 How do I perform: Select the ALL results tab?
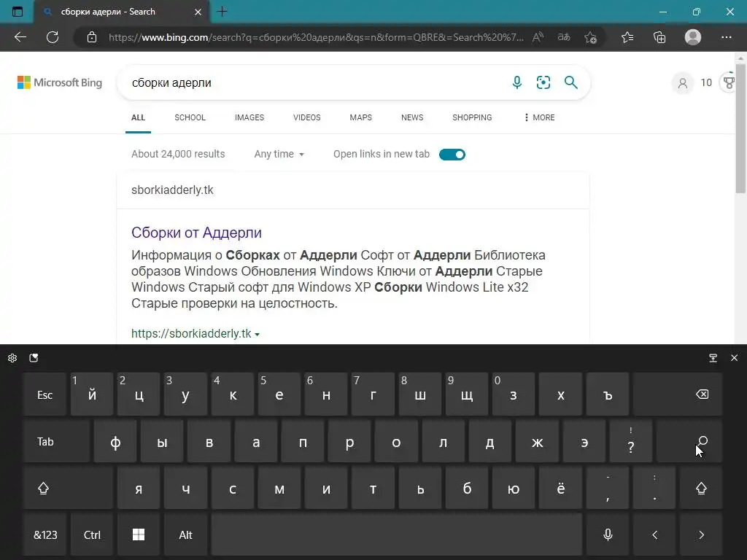coord(138,117)
